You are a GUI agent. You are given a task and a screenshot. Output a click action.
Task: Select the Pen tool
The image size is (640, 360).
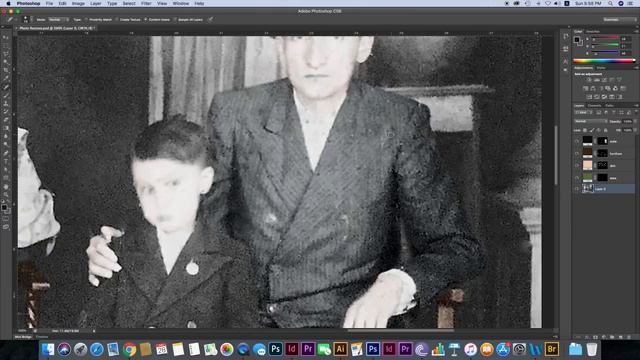(6, 153)
